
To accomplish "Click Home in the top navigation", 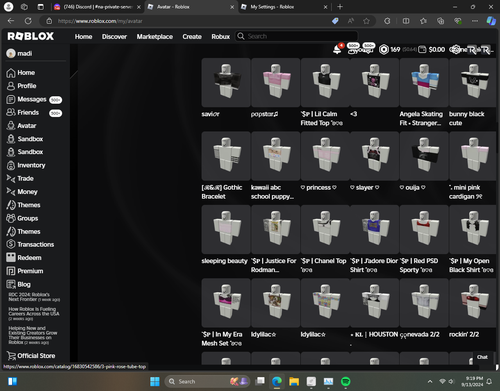I will [x=83, y=36].
